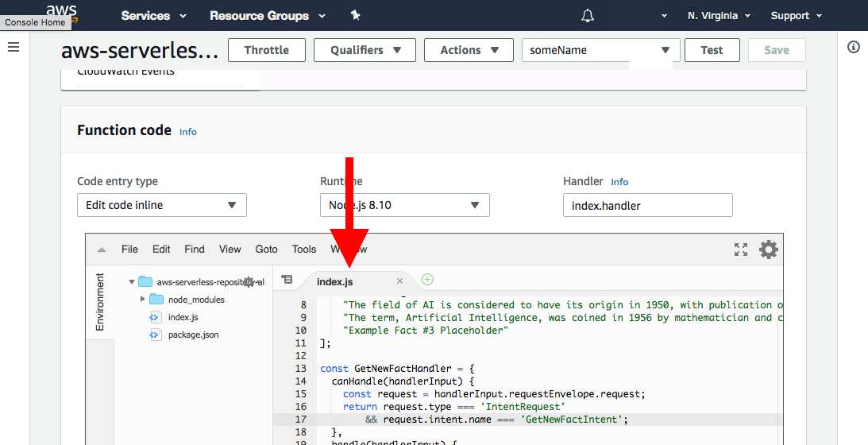The image size is (868, 445).
Task: Add new editor tab with plus icon
Action: coord(428,280)
